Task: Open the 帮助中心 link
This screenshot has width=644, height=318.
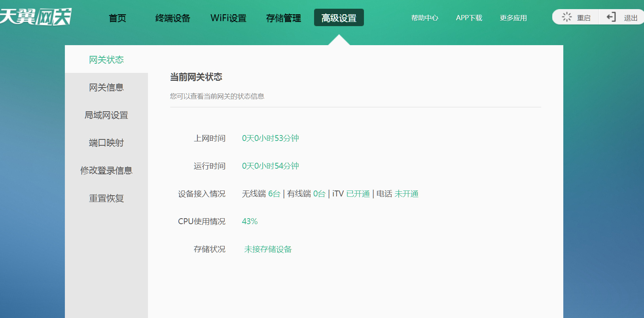Action: tap(424, 18)
